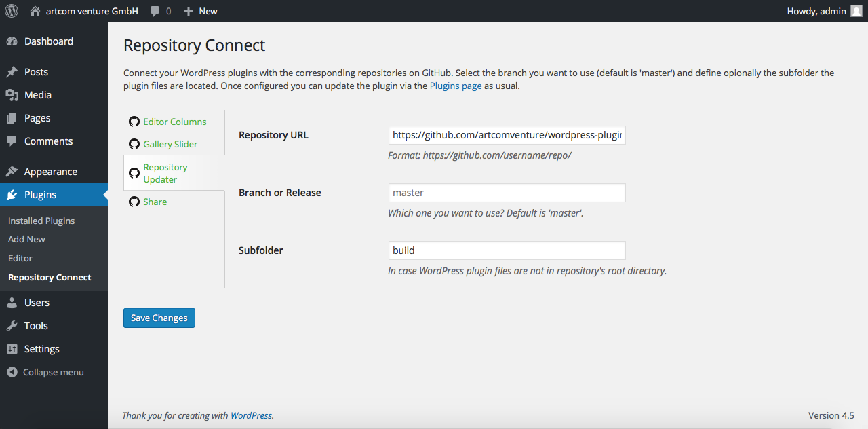The height and width of the screenshot is (429, 868).
Task: Click the Appearance paintbrush icon
Action: point(12,172)
